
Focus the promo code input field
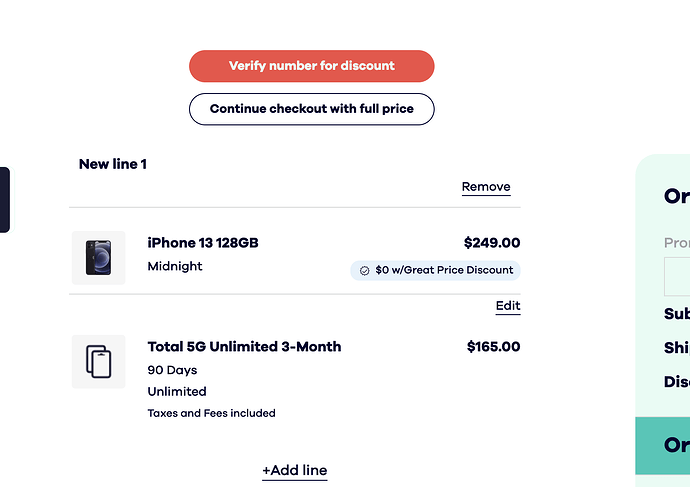coord(677,276)
